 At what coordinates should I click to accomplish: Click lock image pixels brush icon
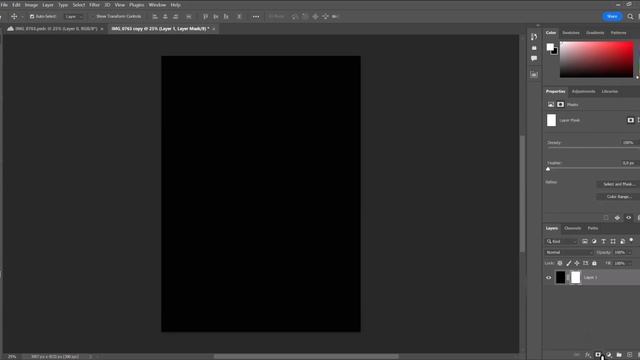[x=569, y=263]
